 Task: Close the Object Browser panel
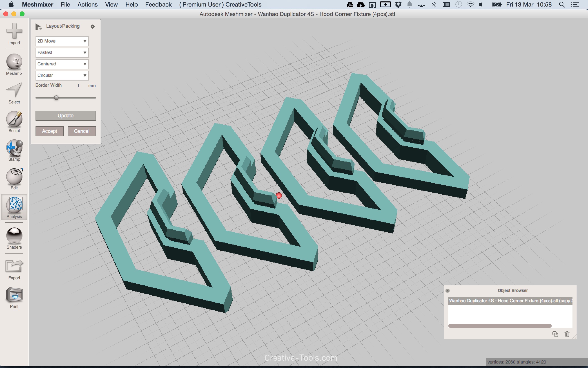[x=448, y=291]
